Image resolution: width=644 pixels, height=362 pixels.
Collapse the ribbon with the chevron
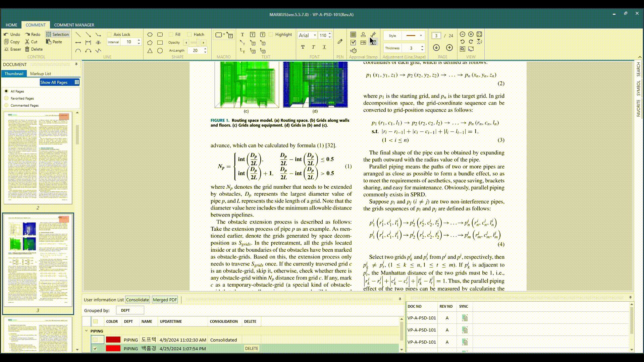tap(640, 57)
